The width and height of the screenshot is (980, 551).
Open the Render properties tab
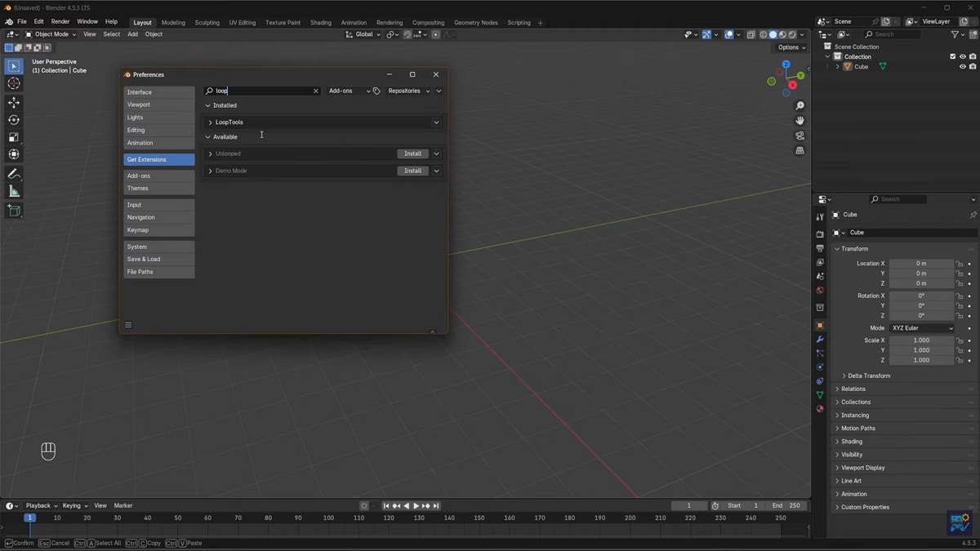[x=820, y=234]
